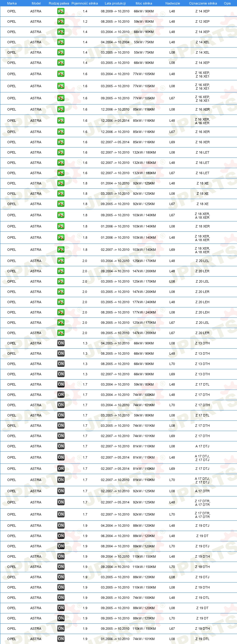Click OPEL in the Z 12 XEP row
This screenshot has width=237, height=644.
[x=12, y=22]
